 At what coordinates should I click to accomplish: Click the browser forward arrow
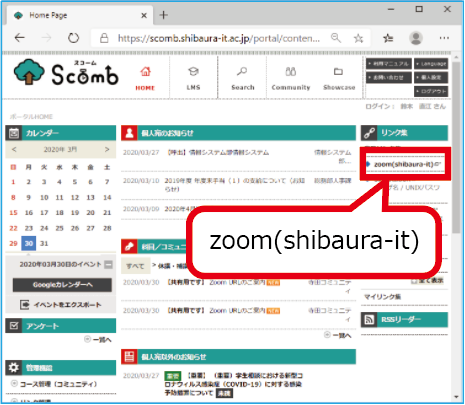46,38
